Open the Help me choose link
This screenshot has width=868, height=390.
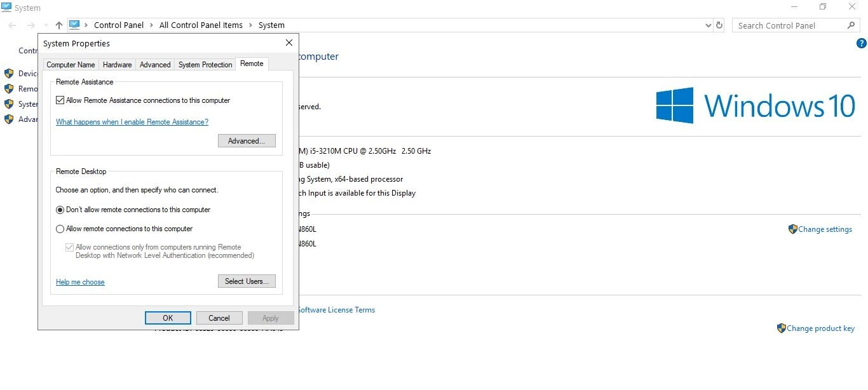click(80, 282)
